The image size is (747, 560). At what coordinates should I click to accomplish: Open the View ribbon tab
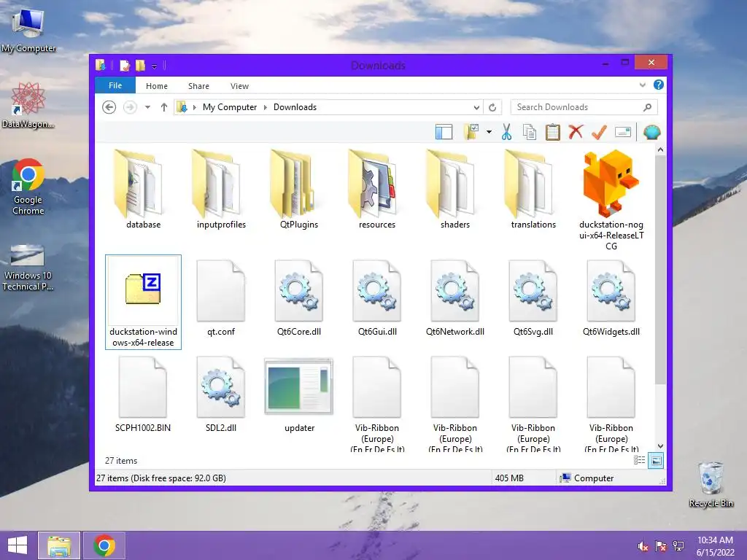pyautogui.click(x=239, y=86)
